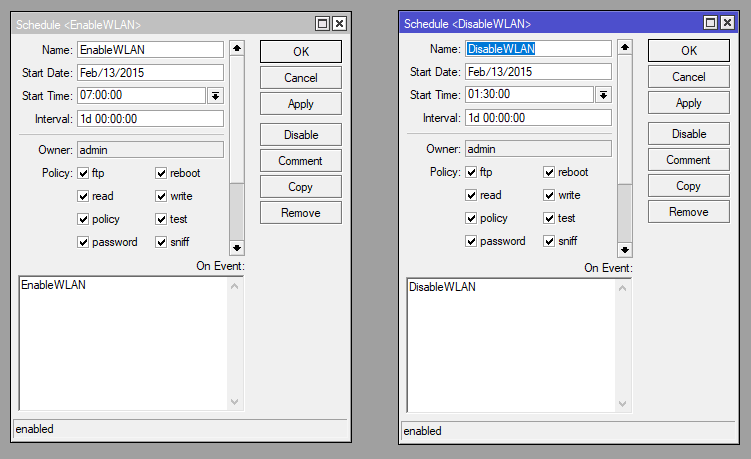This screenshot has width=751, height=459.
Task: Toggle read policy checkbox in EnableWLAN window
Action: click(x=83, y=196)
